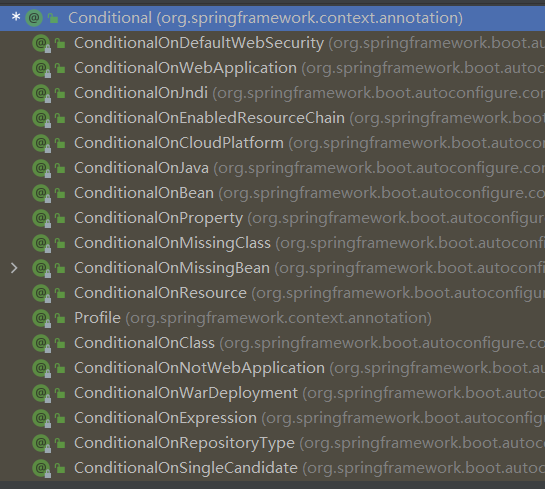
Task: Click the annotation icon of ConditionalOnDefaultWebSecurity
Action: (x=41, y=43)
